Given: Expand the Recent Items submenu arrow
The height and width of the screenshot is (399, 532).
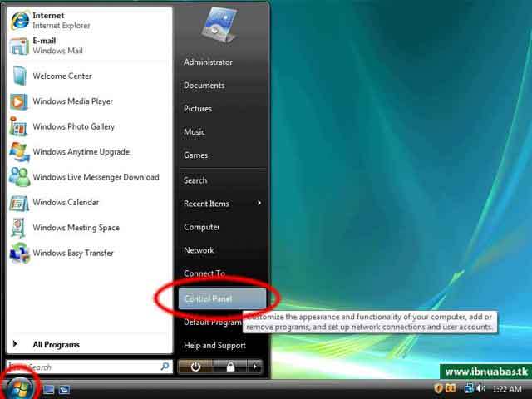Looking at the screenshot, I should coord(259,203).
